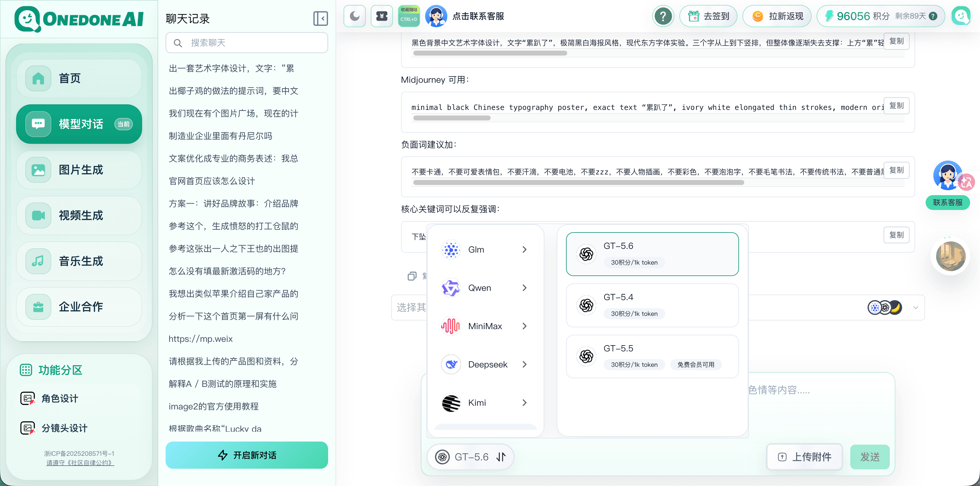Viewport: 980px width, 486px height.
Task: Click the top prompt block horizontal scrollbar
Action: (490, 53)
